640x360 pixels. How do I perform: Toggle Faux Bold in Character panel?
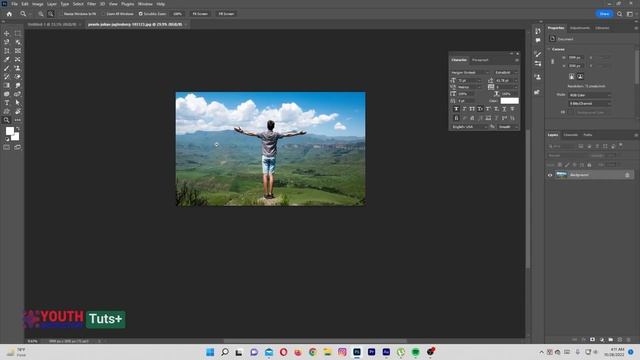456,109
